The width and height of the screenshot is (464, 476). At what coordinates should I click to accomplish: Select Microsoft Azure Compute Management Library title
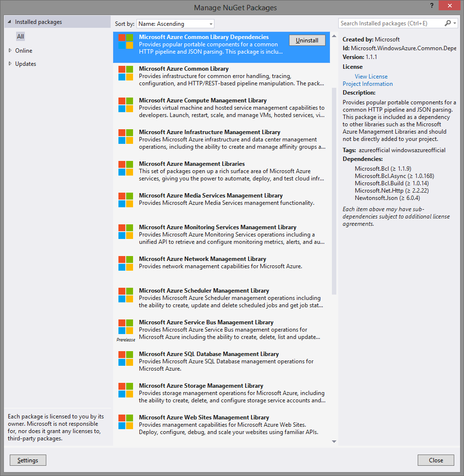click(x=203, y=100)
